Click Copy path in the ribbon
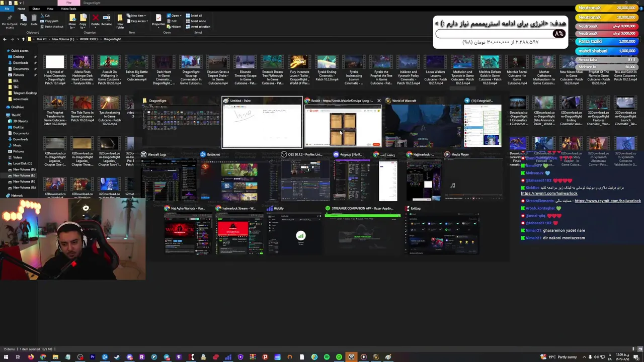The width and height of the screenshot is (644, 362). pos(50,21)
